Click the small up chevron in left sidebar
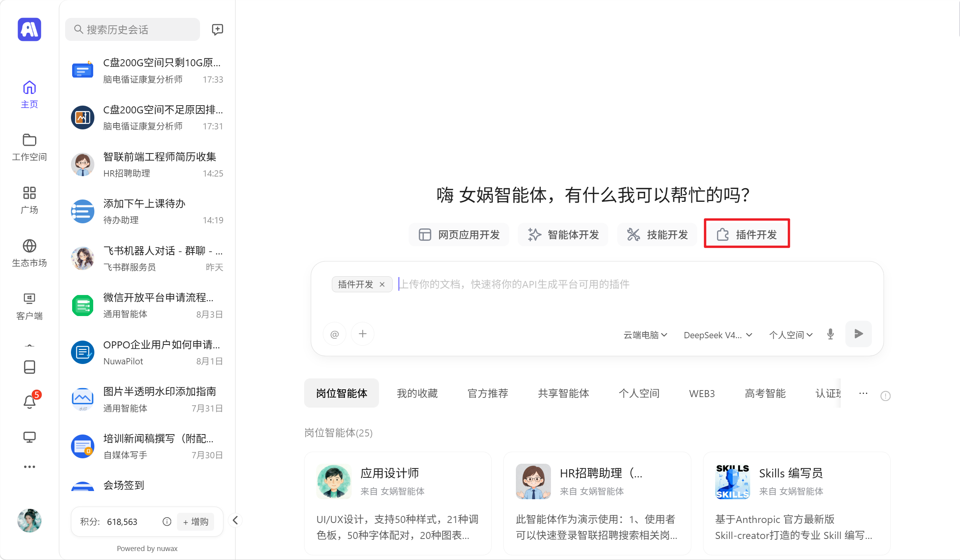This screenshot has width=960, height=560. (x=29, y=345)
